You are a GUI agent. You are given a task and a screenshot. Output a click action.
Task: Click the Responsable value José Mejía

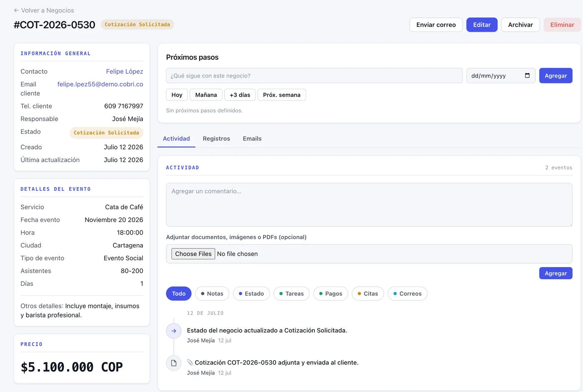click(127, 119)
